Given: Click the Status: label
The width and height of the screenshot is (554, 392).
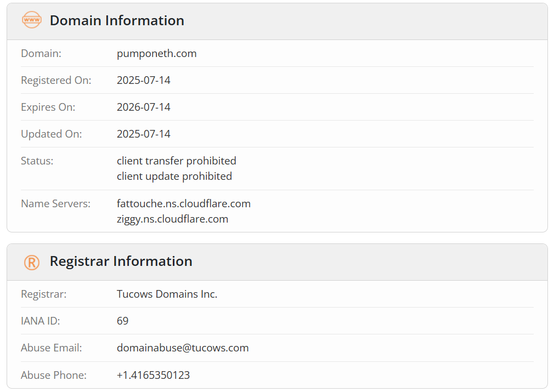Looking at the screenshot, I should 37,161.
